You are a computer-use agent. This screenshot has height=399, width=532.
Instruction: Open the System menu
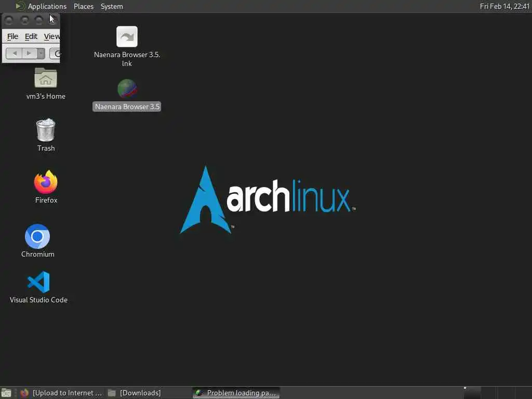(112, 6)
